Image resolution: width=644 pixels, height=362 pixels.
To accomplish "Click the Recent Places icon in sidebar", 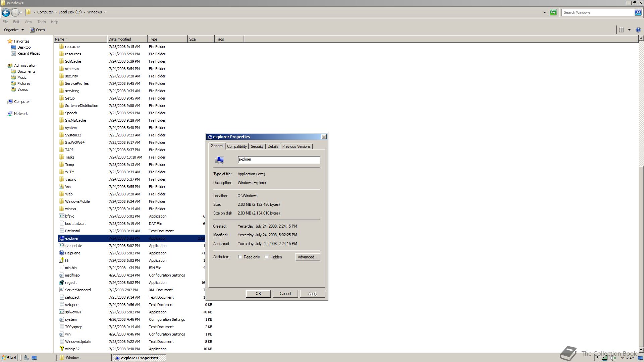I will pyautogui.click(x=13, y=53).
